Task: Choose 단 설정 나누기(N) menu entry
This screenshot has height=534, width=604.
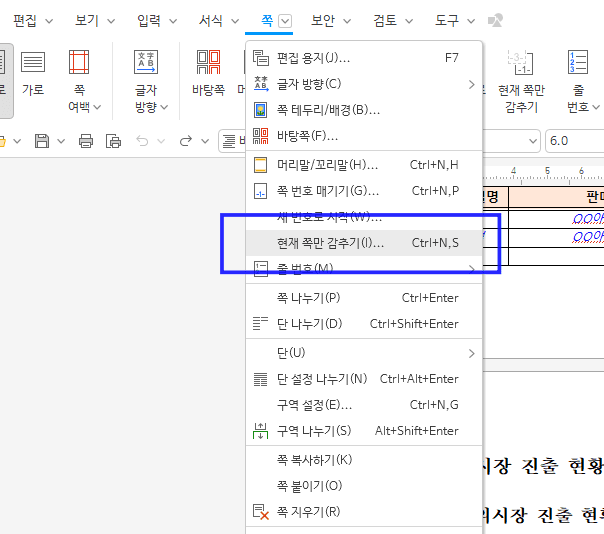Action: pyautogui.click(x=364, y=379)
